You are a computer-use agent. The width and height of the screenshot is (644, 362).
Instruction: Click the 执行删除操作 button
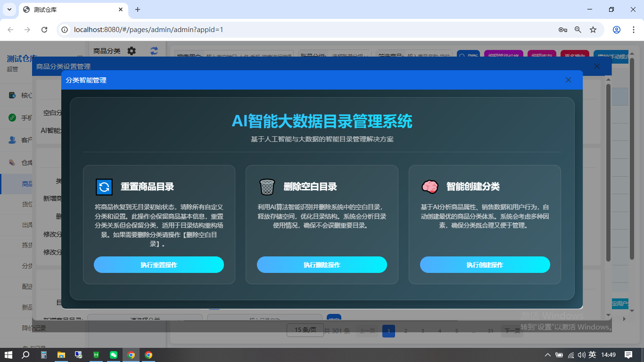(x=322, y=265)
